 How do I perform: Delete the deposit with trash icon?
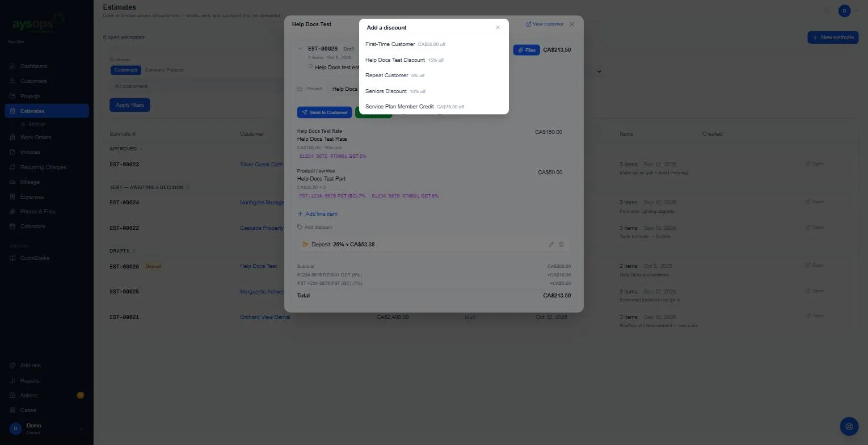562,245
